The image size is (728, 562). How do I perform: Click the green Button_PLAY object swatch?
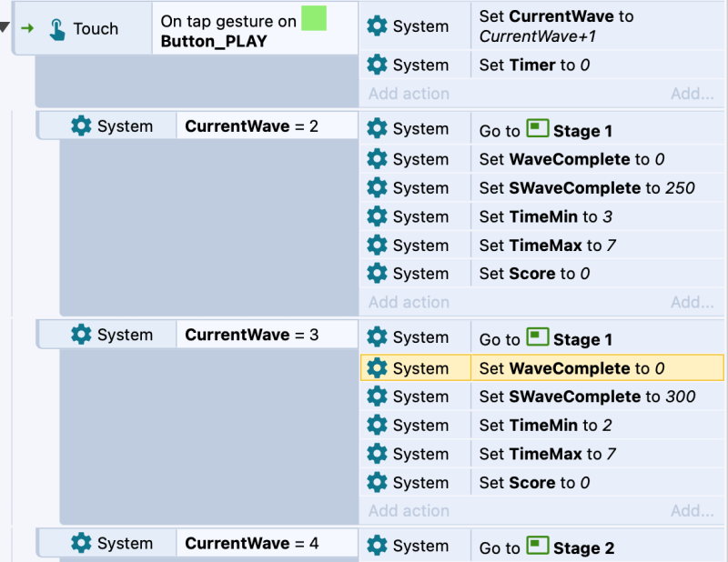pos(314,18)
